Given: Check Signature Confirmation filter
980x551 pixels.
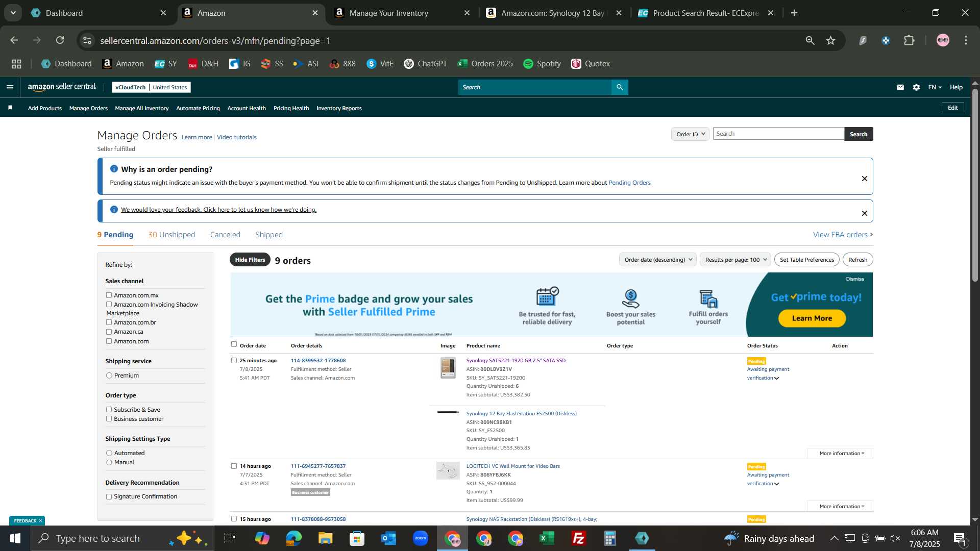Looking at the screenshot, I should point(109,496).
